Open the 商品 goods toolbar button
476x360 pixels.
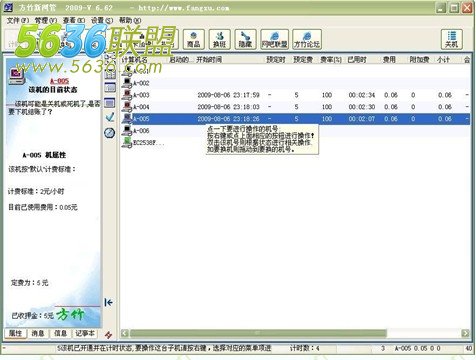[193, 39]
